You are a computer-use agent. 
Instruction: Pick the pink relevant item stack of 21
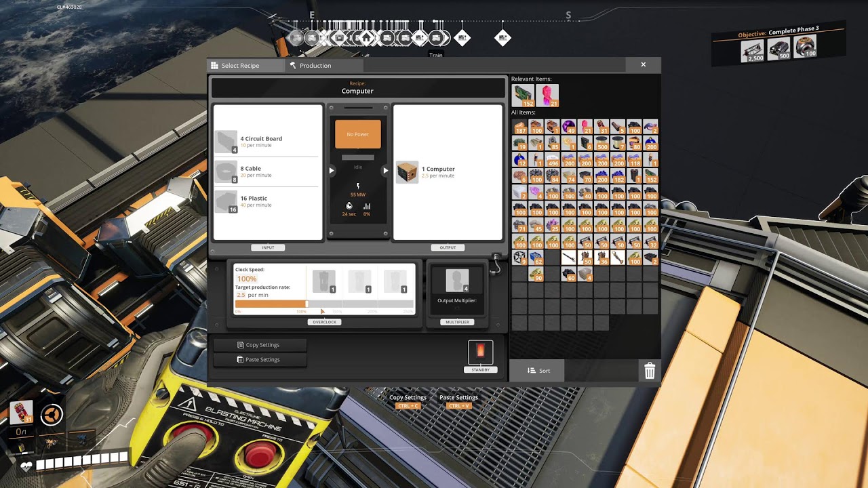coord(547,96)
